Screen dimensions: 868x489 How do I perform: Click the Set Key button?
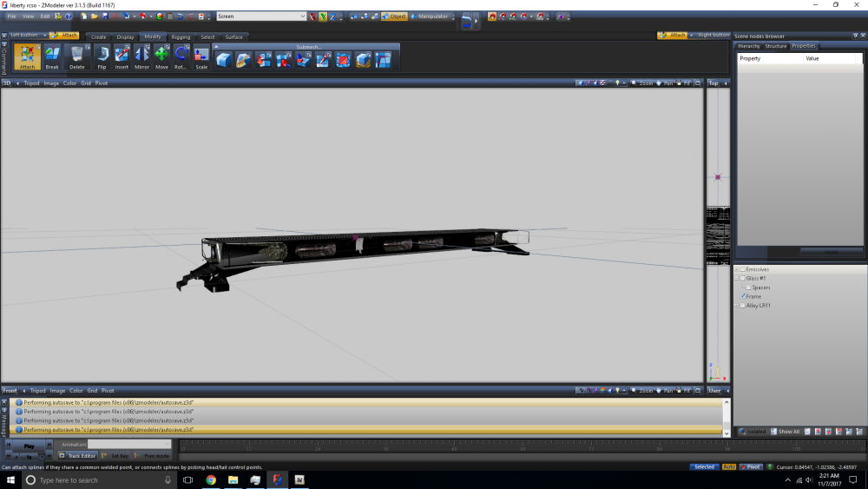[115, 456]
